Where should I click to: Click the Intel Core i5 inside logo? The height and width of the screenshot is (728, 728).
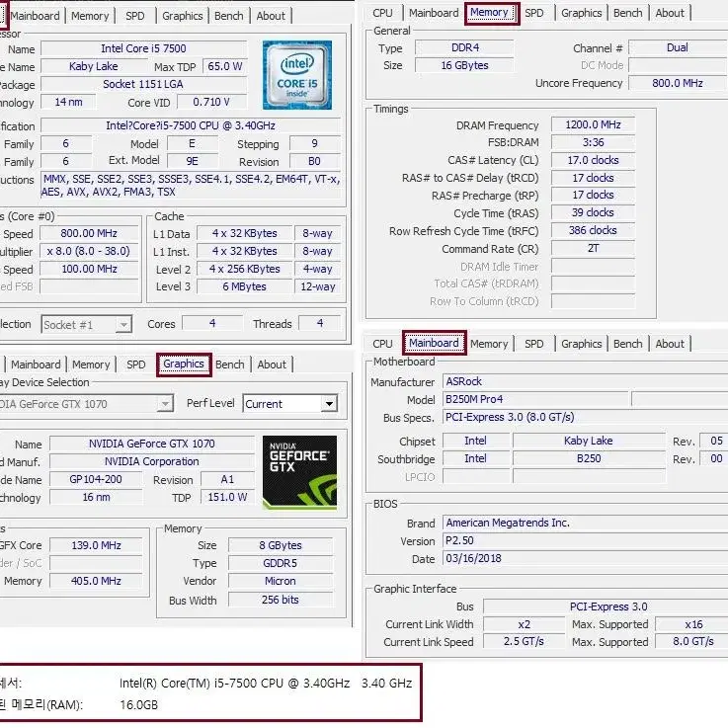coord(297,75)
